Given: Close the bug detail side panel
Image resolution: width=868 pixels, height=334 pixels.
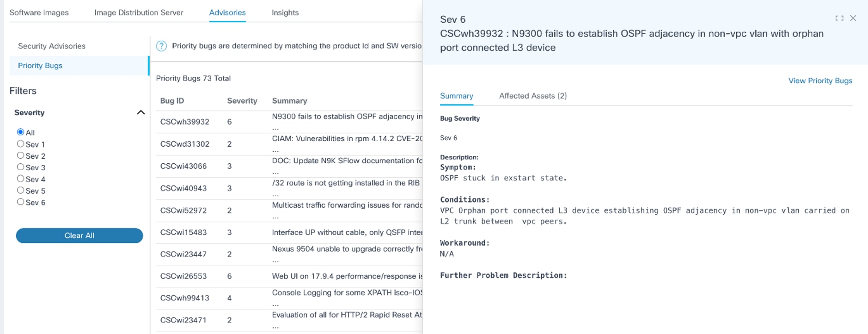Looking at the screenshot, I should pyautogui.click(x=853, y=19).
